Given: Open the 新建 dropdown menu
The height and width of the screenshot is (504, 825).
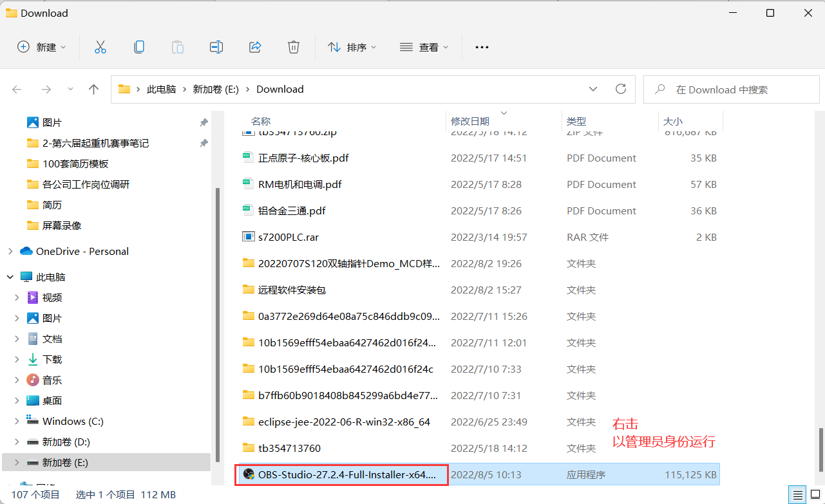Looking at the screenshot, I should [x=43, y=47].
